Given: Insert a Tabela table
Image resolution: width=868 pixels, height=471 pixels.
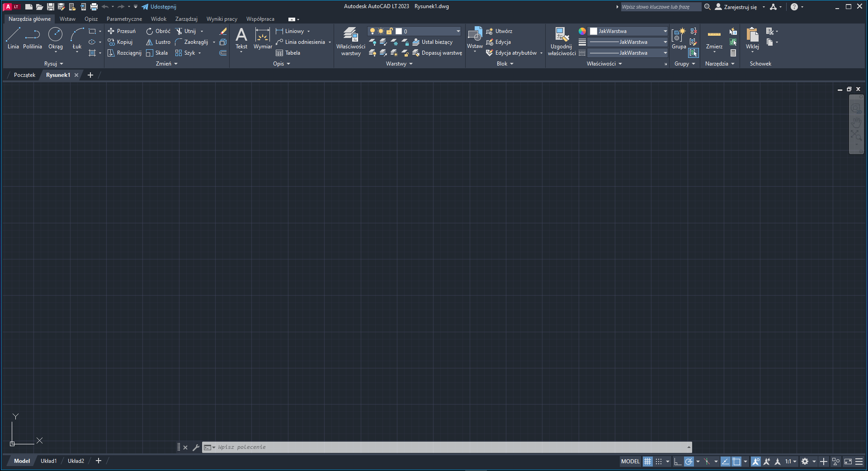Looking at the screenshot, I should coord(288,53).
